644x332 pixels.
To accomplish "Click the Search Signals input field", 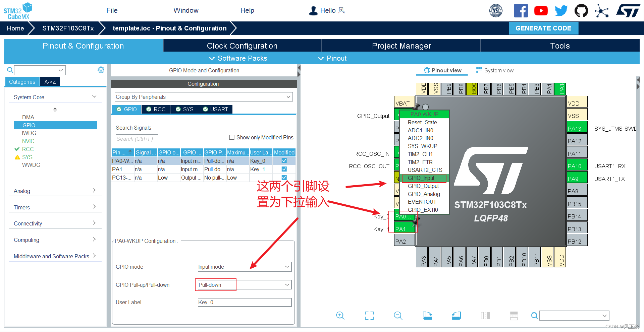I will [x=137, y=139].
